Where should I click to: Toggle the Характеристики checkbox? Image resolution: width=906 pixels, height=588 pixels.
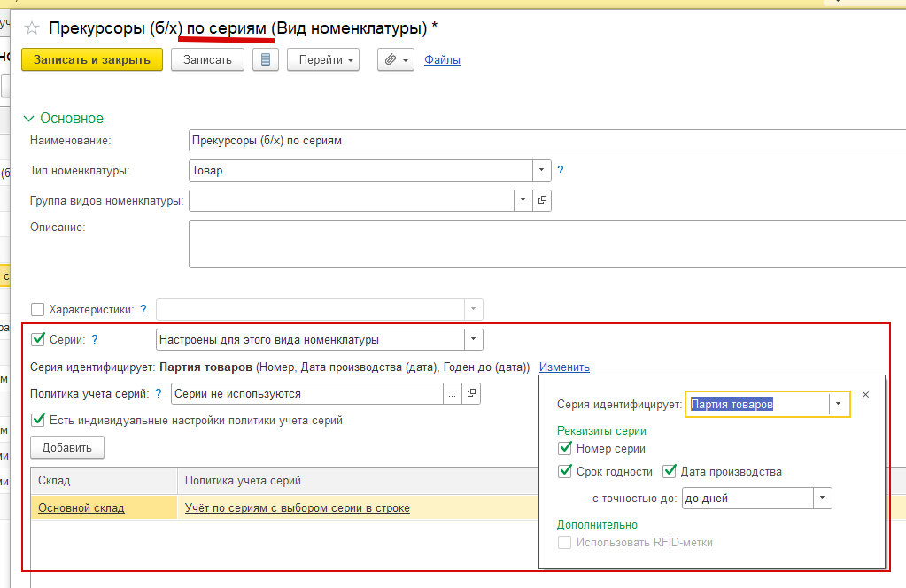click(x=37, y=309)
